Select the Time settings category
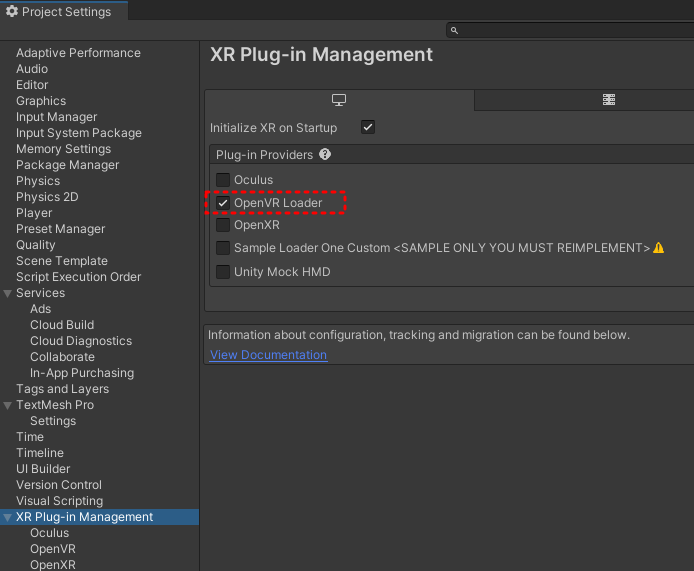The image size is (694, 571). [30, 437]
